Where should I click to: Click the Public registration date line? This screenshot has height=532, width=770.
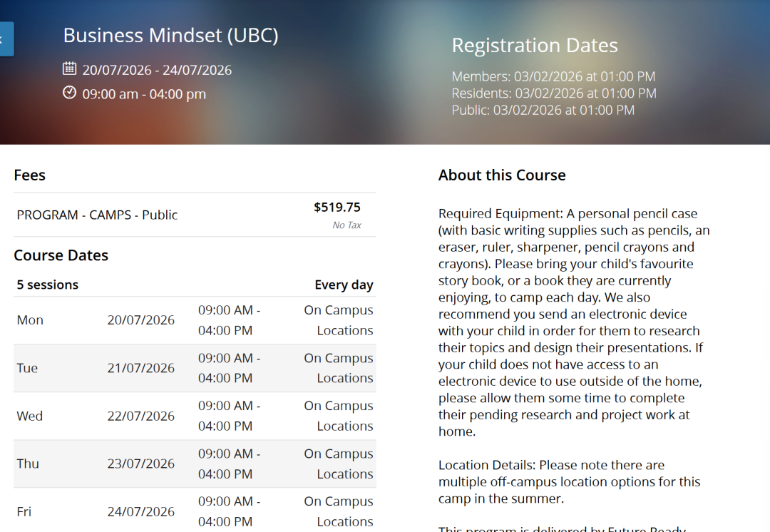point(543,110)
